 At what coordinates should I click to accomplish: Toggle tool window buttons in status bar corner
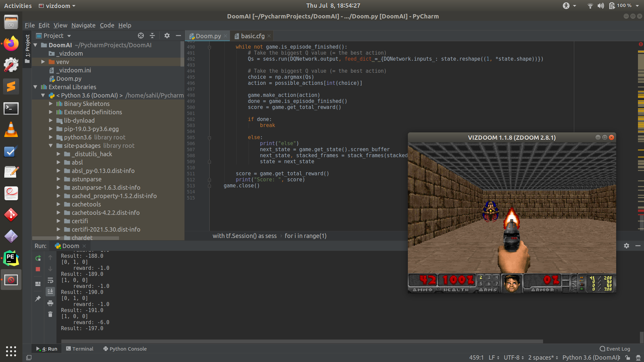point(29,358)
